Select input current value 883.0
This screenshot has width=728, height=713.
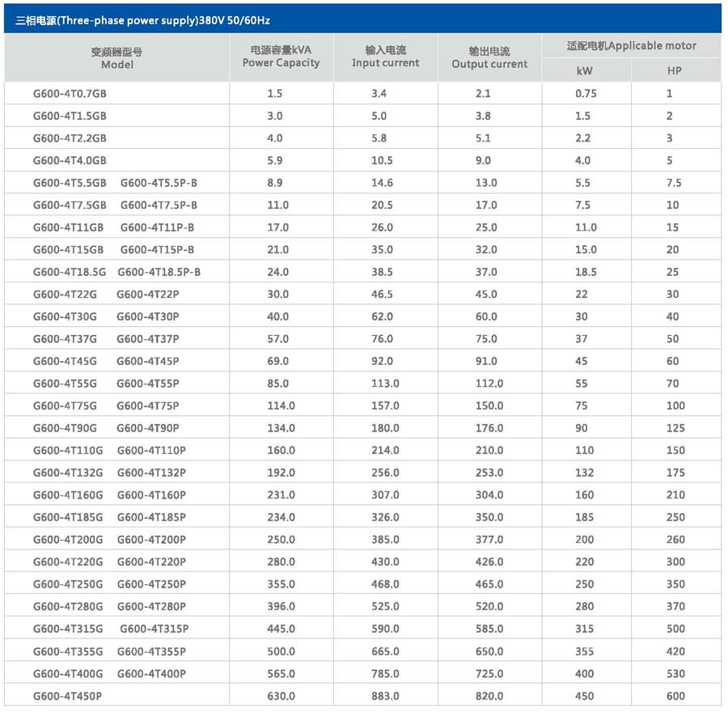[x=385, y=696]
